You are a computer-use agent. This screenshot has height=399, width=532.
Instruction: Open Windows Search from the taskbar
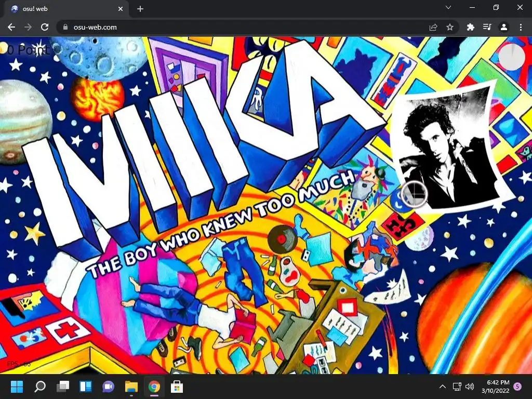tap(39, 387)
